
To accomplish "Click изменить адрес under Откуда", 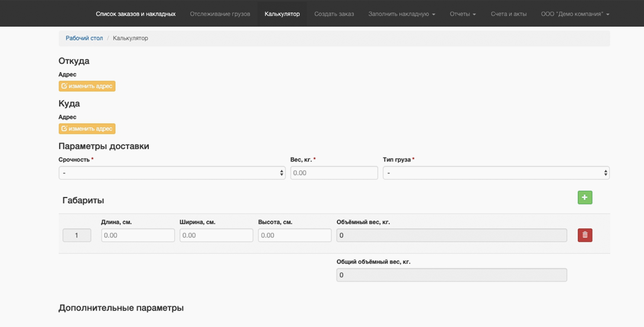I will click(x=87, y=86).
